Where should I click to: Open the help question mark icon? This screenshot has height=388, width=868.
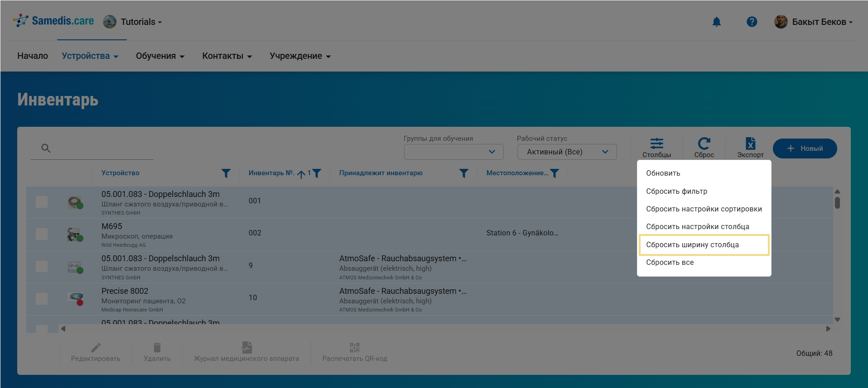(x=752, y=22)
